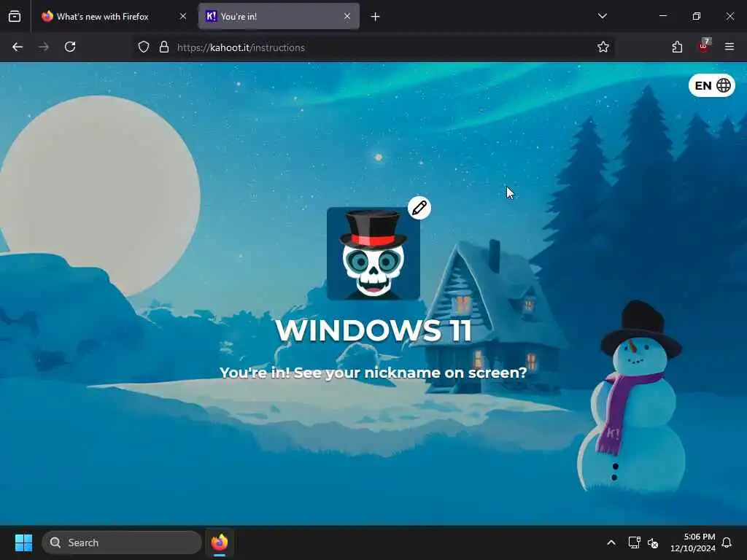Go back to the previous page
The image size is (747, 560).
pyautogui.click(x=18, y=47)
